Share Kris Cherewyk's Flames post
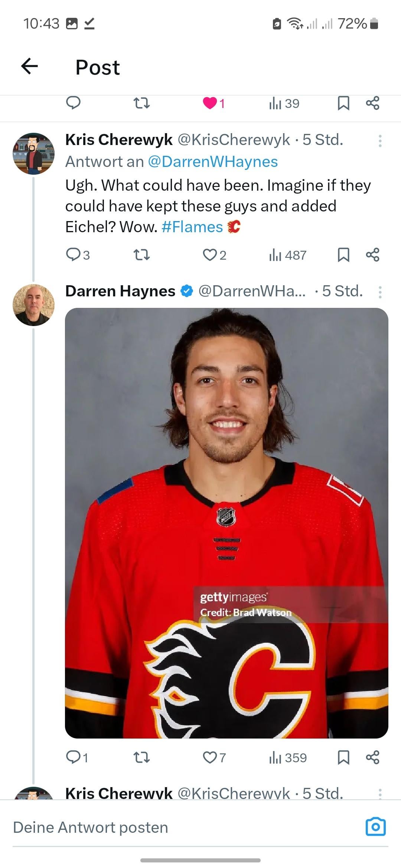 click(x=372, y=255)
